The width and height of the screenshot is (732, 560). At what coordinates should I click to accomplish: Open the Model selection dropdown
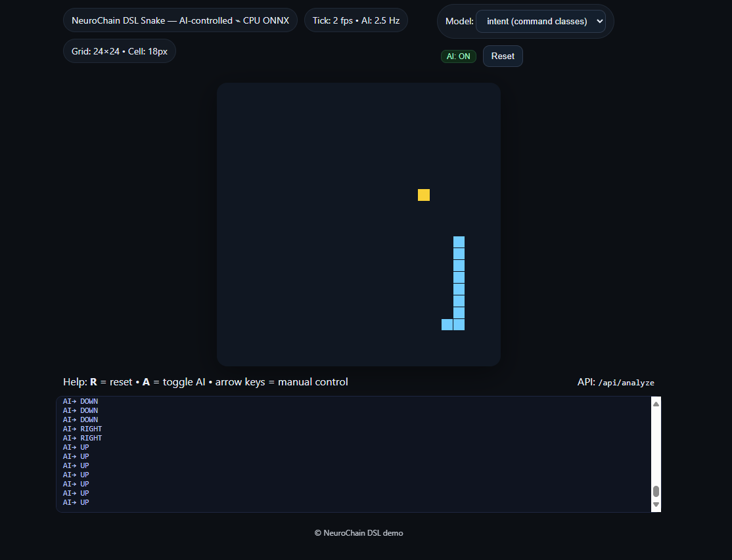[542, 21]
